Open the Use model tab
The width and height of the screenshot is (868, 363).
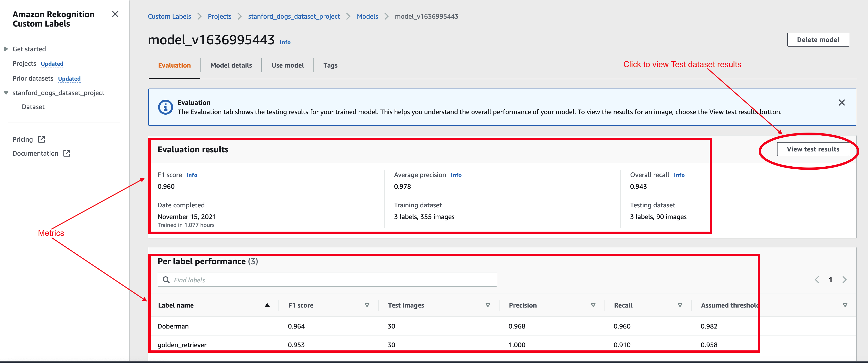(x=287, y=65)
